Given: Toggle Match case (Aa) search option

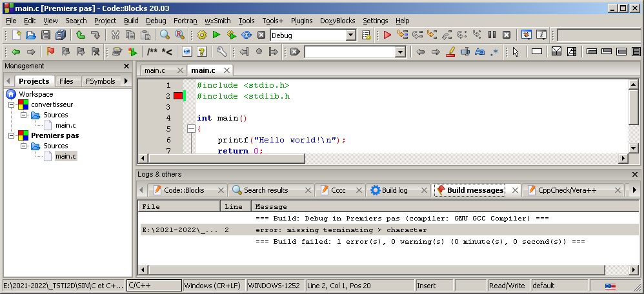Looking at the screenshot, I should 479,52.
